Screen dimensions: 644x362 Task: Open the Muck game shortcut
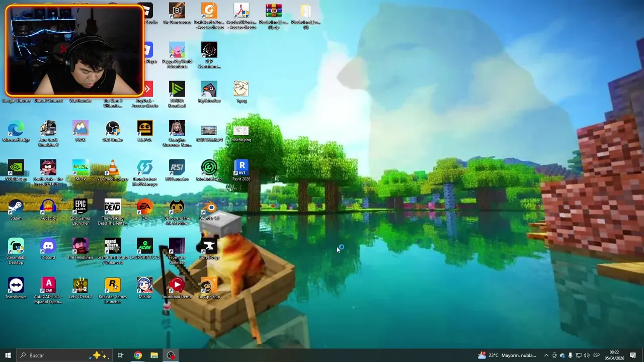pos(80,170)
